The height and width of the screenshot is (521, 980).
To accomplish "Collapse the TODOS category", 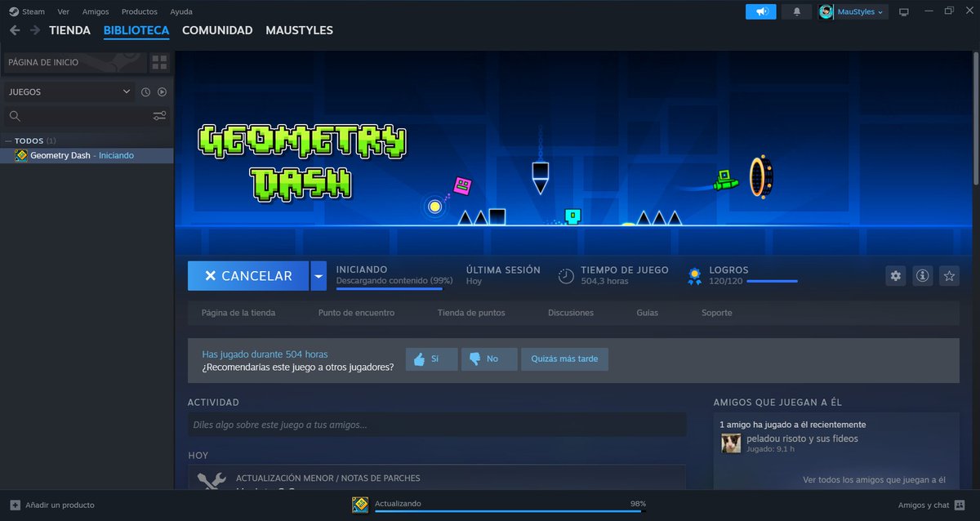I will [x=9, y=140].
